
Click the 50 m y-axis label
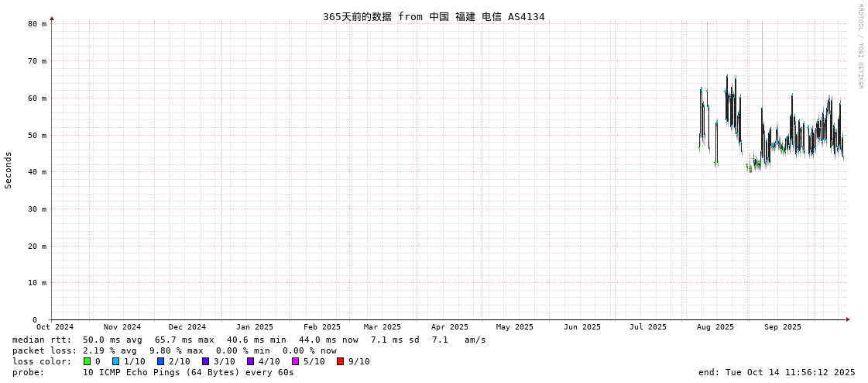coord(38,135)
